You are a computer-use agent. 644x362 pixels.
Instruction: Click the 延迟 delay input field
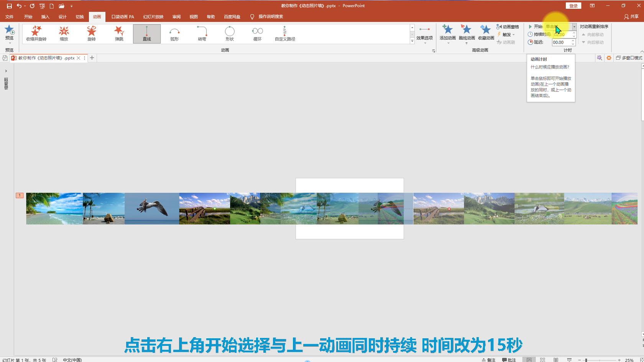[x=561, y=43]
